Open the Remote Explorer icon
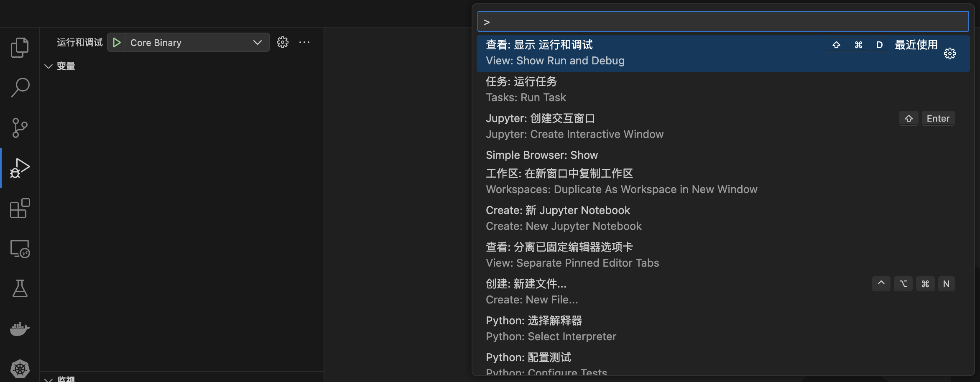Screen dimensions: 980x382 click(x=20, y=249)
